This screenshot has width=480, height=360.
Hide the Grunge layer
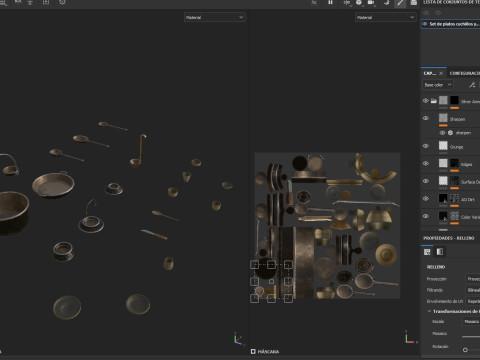426,146
